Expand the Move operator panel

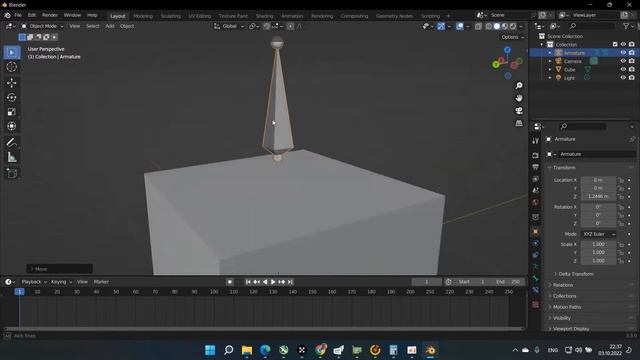[60, 269]
